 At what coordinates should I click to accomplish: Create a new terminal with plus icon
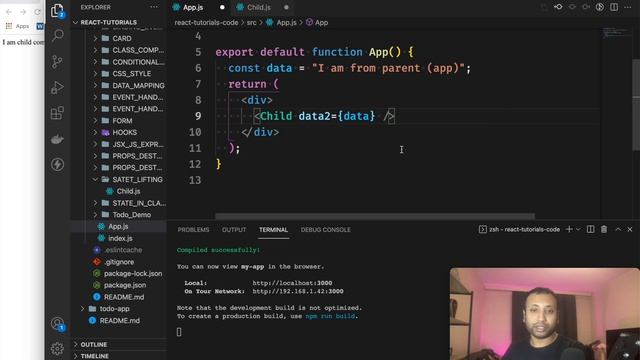point(569,229)
